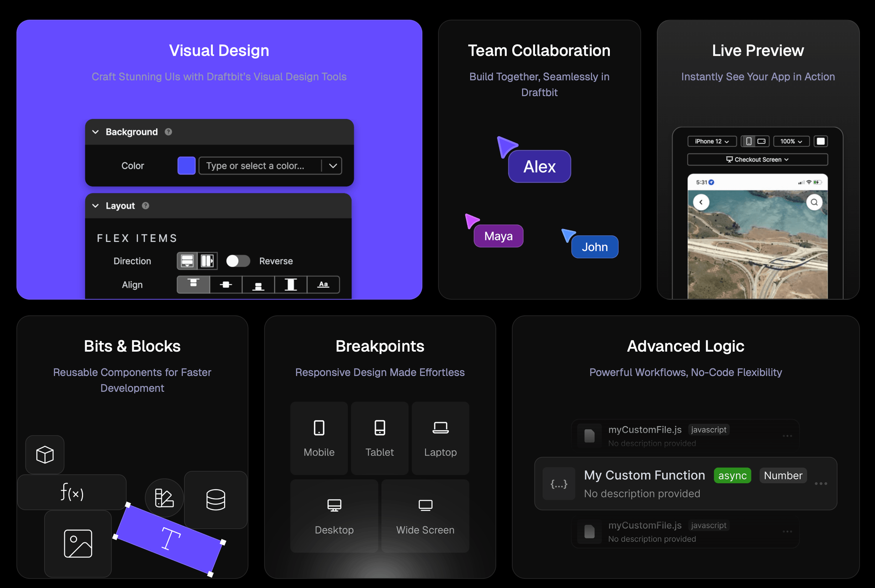875x588 pixels.
Task: Select the Tablet breakpoint tile
Action: (379, 438)
